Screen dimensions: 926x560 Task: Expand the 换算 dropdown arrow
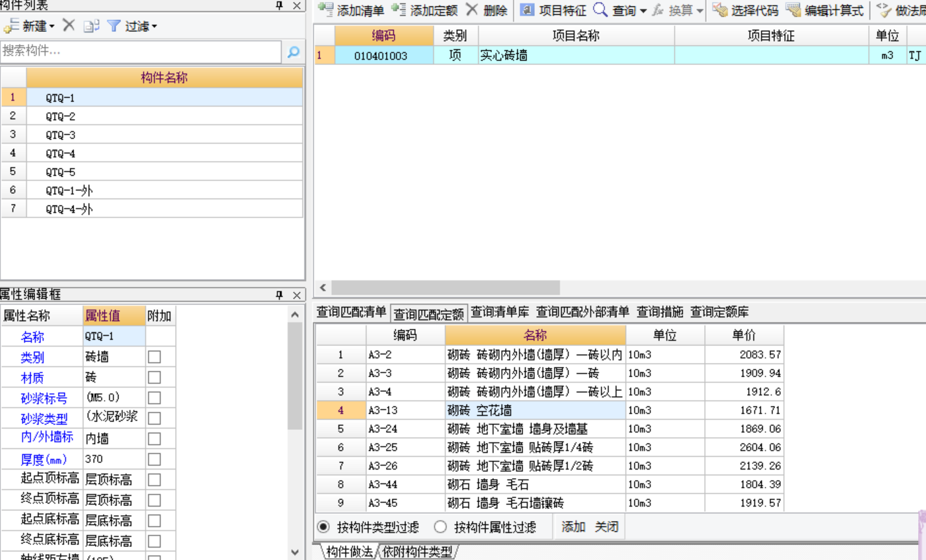point(700,11)
